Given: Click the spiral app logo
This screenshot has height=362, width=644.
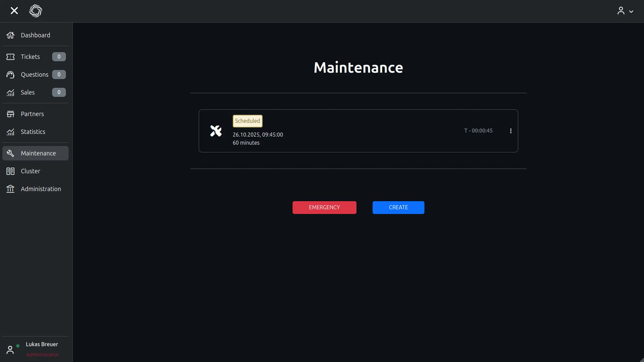Looking at the screenshot, I should tap(36, 11).
